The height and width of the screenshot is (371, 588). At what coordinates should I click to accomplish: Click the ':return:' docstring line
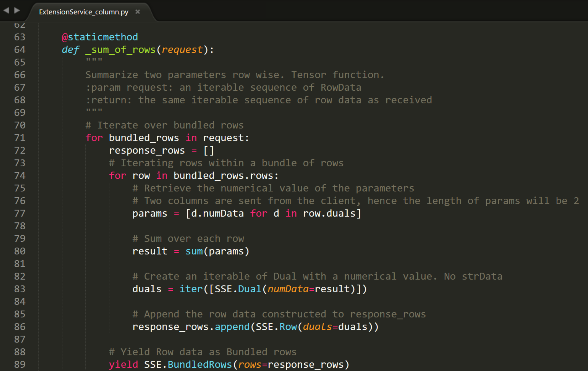(x=259, y=100)
